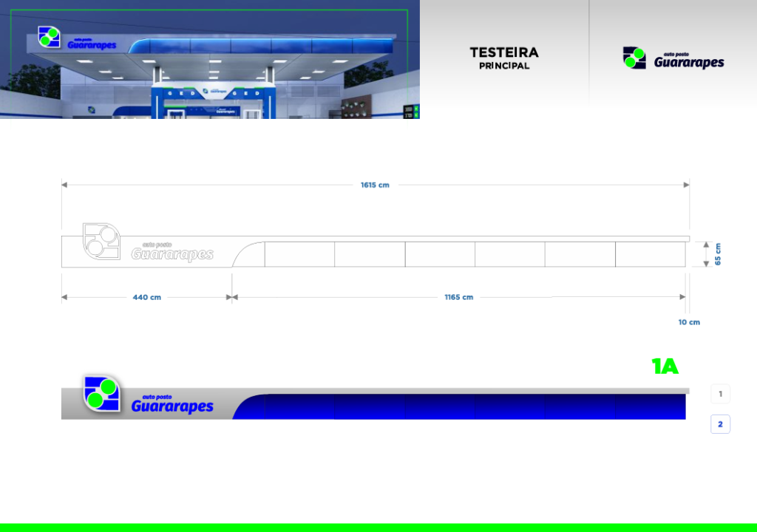Switch to page 2 button
Screen dimensions: 757x532
pos(720,424)
